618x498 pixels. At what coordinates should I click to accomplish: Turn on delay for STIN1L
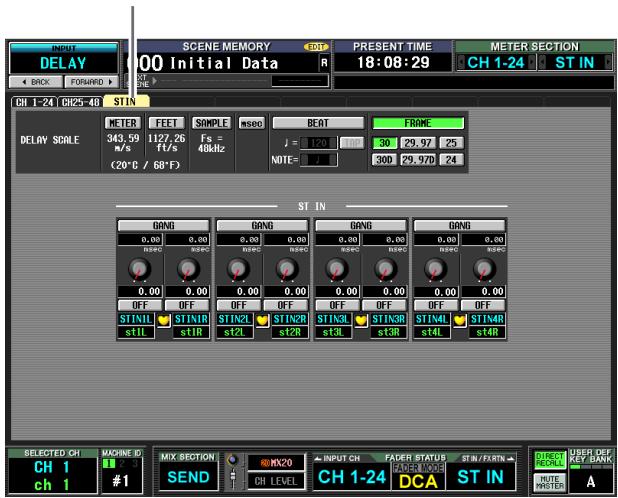[x=140, y=305]
